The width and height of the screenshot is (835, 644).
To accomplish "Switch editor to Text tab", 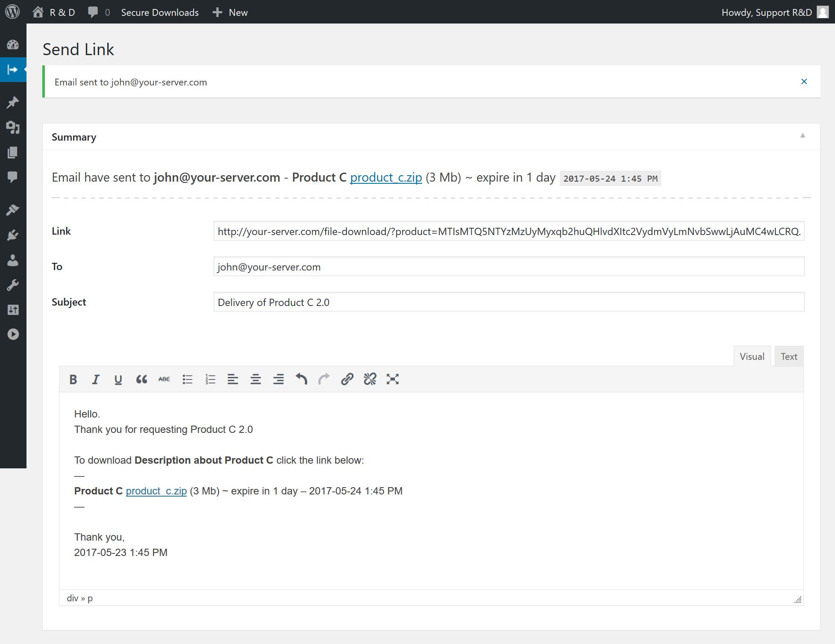I will pyautogui.click(x=789, y=356).
